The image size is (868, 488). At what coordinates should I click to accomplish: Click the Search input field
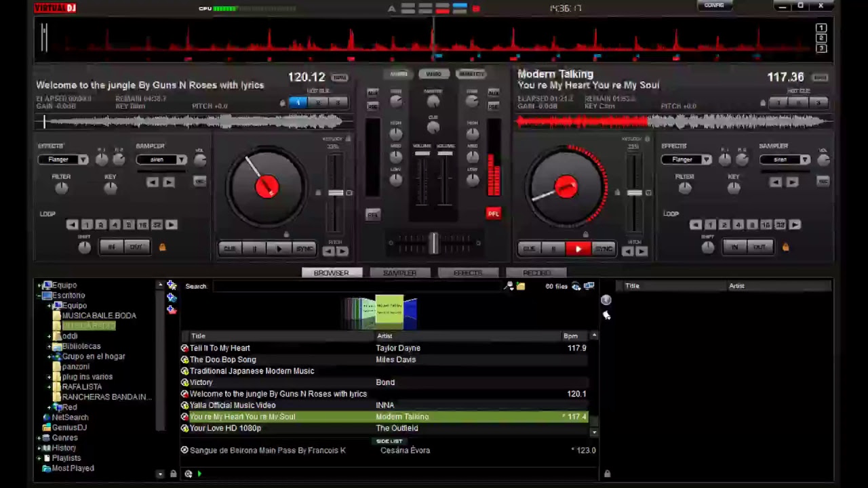pos(358,286)
